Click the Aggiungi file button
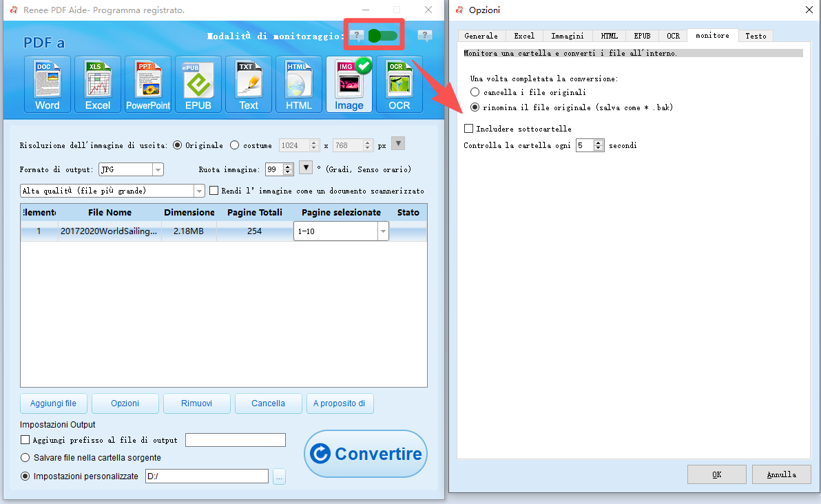 (x=53, y=403)
